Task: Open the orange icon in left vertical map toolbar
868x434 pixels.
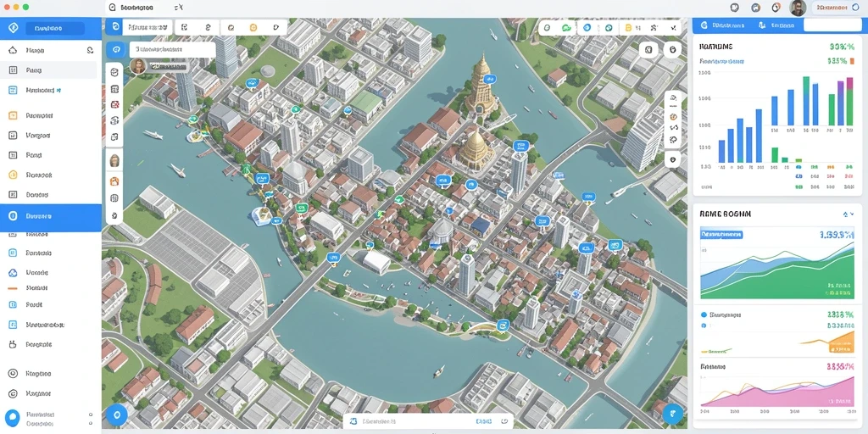Action: [x=114, y=181]
